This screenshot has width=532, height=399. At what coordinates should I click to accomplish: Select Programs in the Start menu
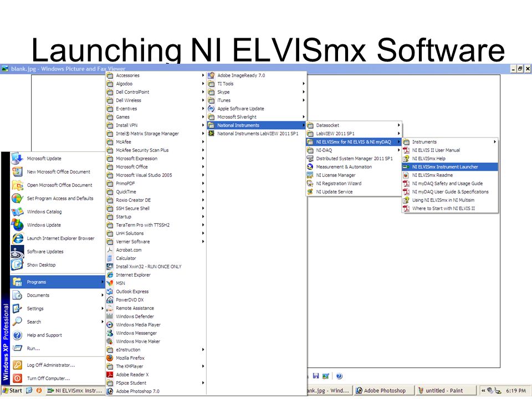57,282
